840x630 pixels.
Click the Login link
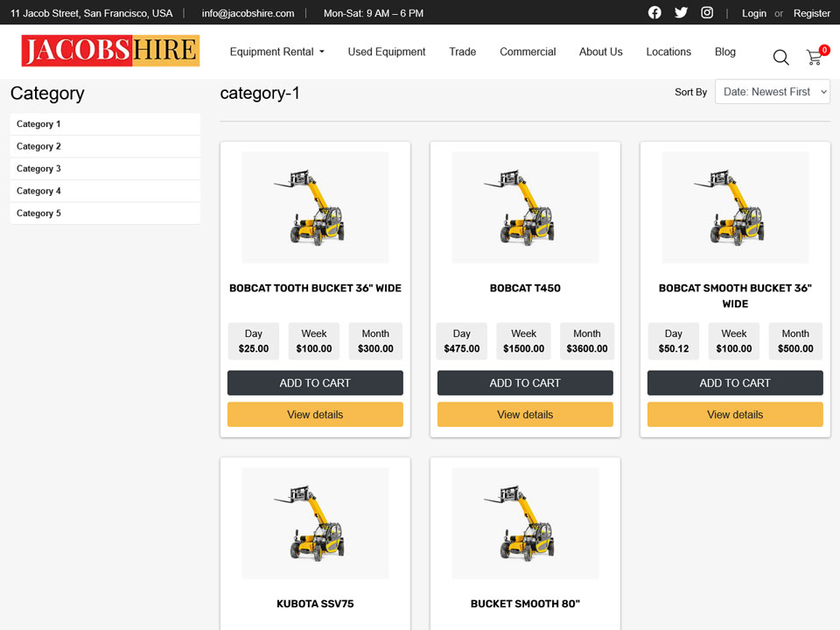point(753,13)
